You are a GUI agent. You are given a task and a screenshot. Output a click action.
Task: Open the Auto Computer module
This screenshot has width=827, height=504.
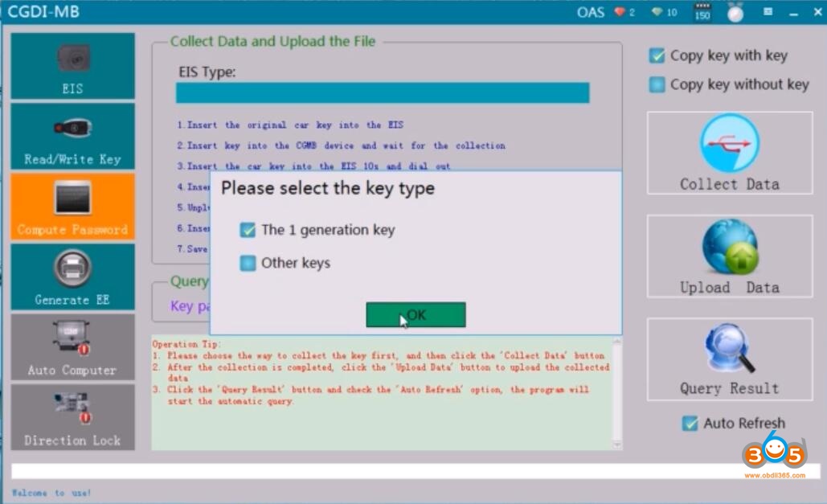point(73,347)
